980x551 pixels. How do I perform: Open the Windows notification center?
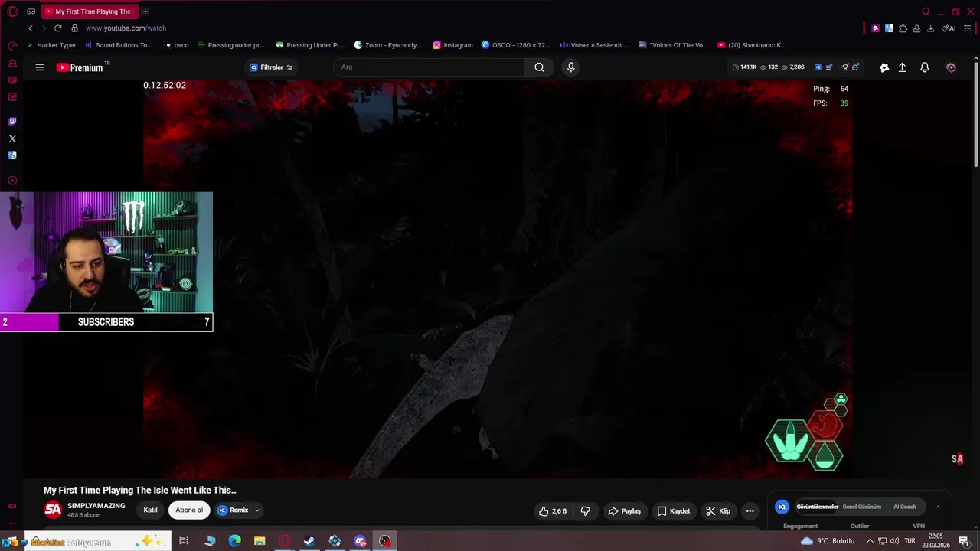click(x=964, y=541)
